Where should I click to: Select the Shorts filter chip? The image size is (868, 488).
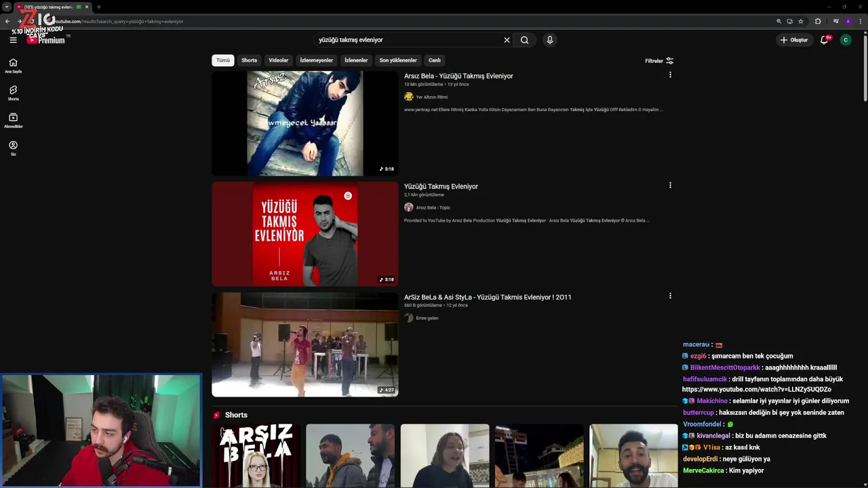click(250, 60)
